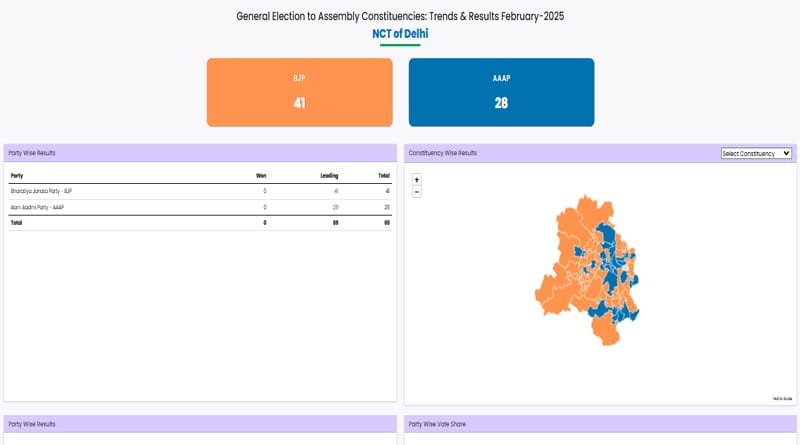This screenshot has height=445, width=800.
Task: Zoom out of the constituency map
Action: [416, 191]
